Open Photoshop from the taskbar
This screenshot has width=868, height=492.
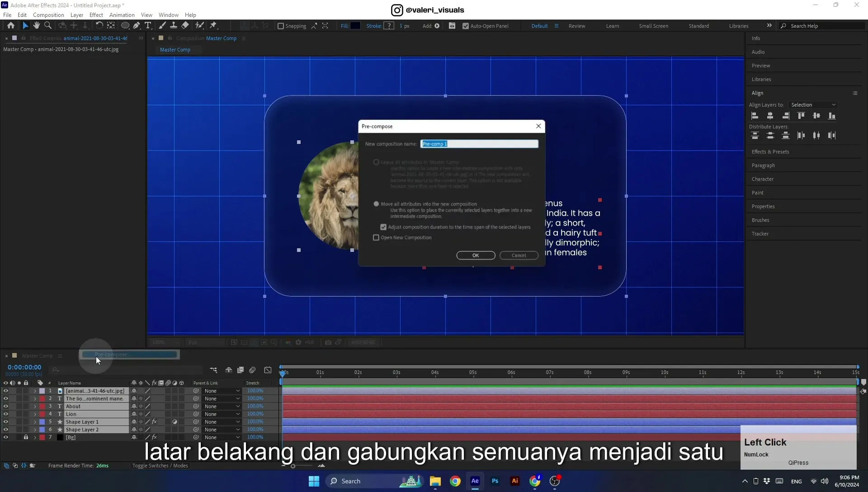(x=495, y=481)
